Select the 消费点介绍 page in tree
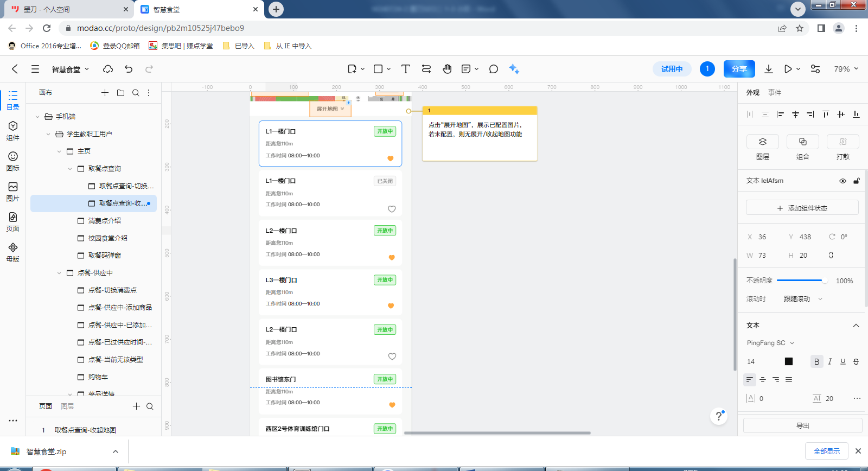 (105, 221)
